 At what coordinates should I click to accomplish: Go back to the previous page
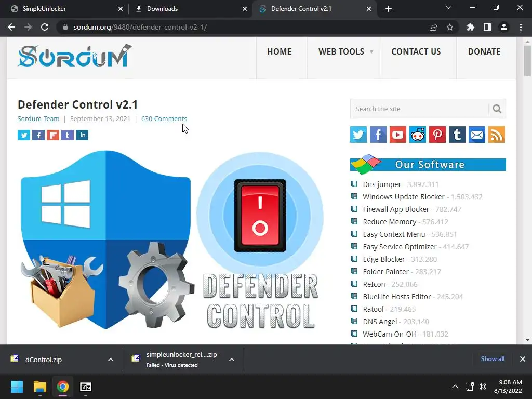11,27
